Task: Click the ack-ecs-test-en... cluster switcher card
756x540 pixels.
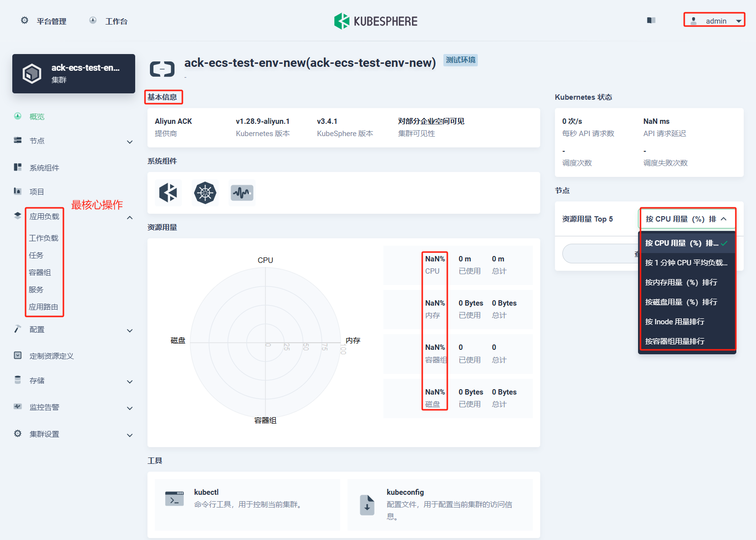Action: [74, 74]
